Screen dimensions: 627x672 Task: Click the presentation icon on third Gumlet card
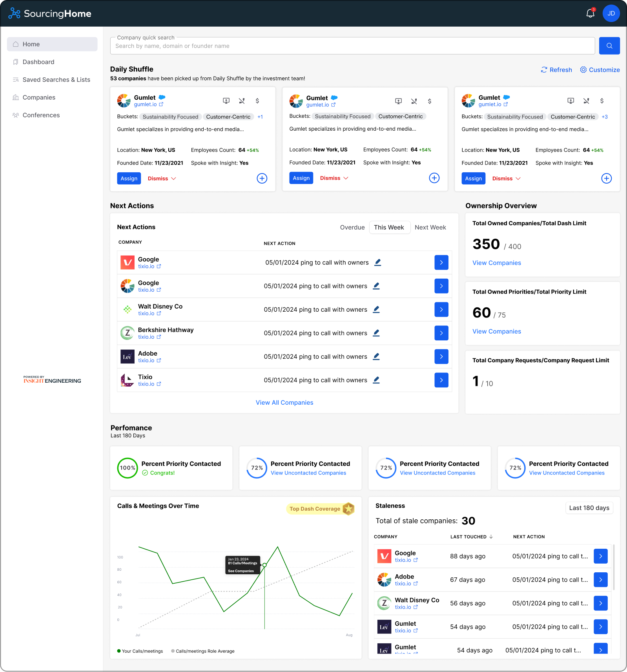pos(570,101)
